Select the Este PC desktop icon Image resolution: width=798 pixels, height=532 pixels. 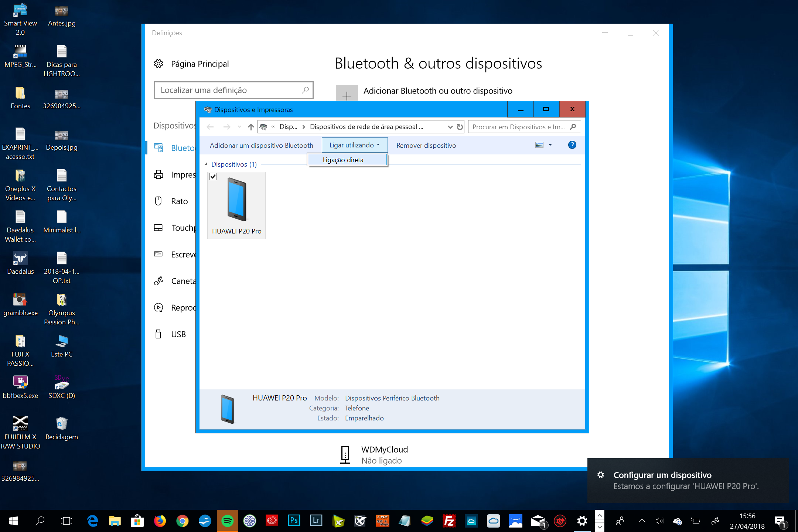62,346
